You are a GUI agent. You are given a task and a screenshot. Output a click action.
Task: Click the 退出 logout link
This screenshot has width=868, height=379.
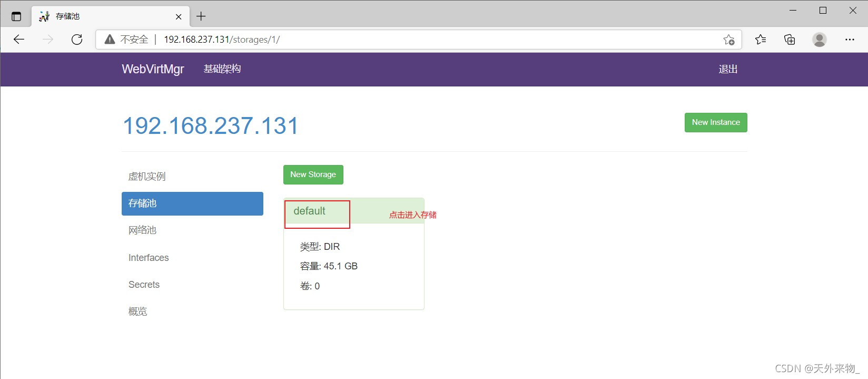point(728,69)
